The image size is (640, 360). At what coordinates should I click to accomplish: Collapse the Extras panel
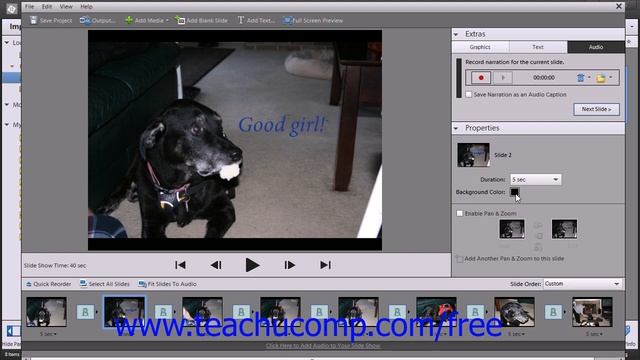[x=456, y=34]
